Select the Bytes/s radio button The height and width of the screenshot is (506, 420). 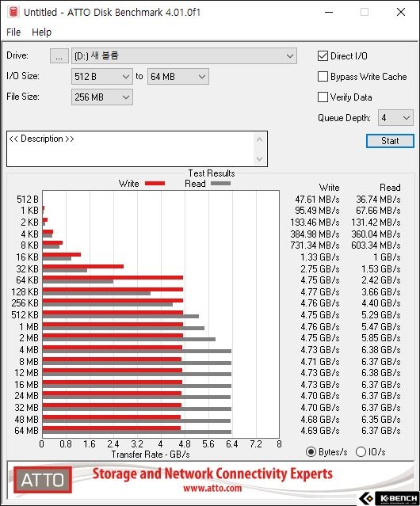tap(311, 452)
